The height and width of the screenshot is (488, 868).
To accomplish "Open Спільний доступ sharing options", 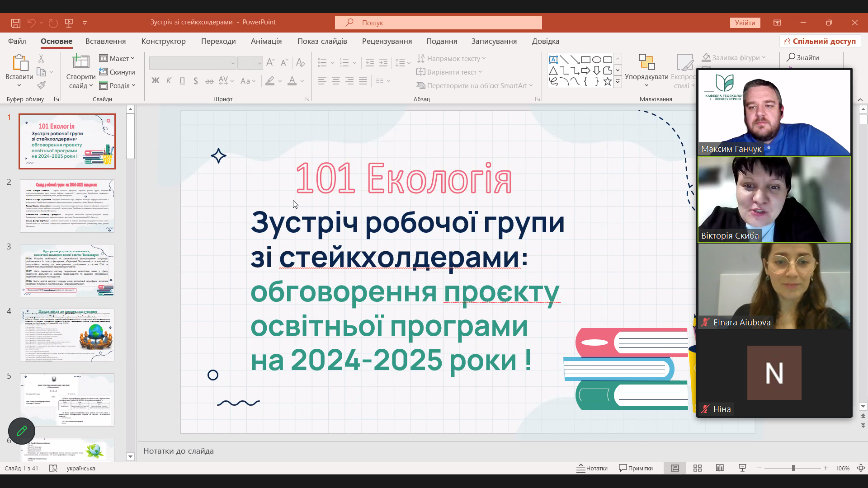I will click(819, 41).
